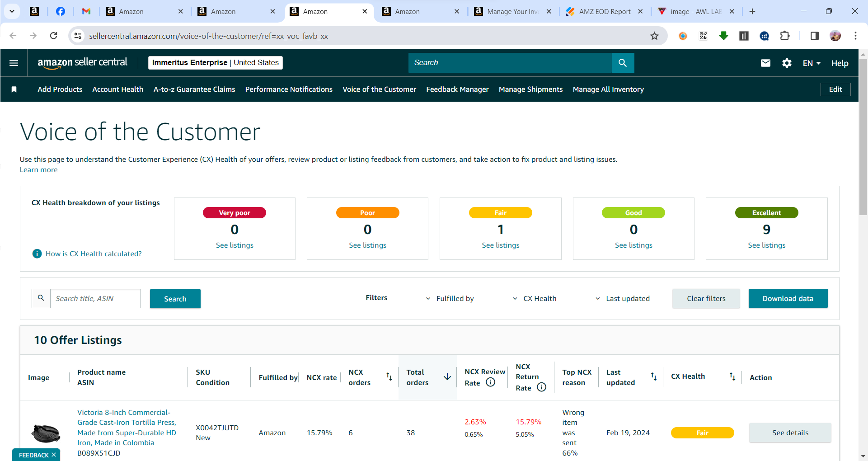
Task: Click the Amazon Seller Central logo
Action: point(82,63)
